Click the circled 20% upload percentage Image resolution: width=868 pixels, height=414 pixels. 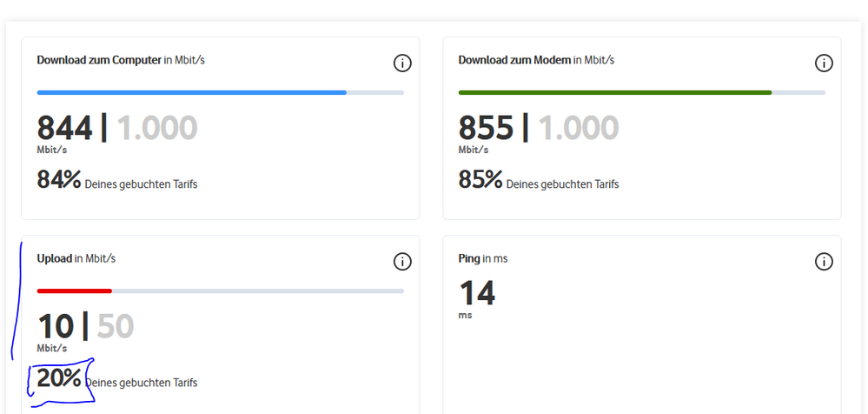[x=59, y=379]
